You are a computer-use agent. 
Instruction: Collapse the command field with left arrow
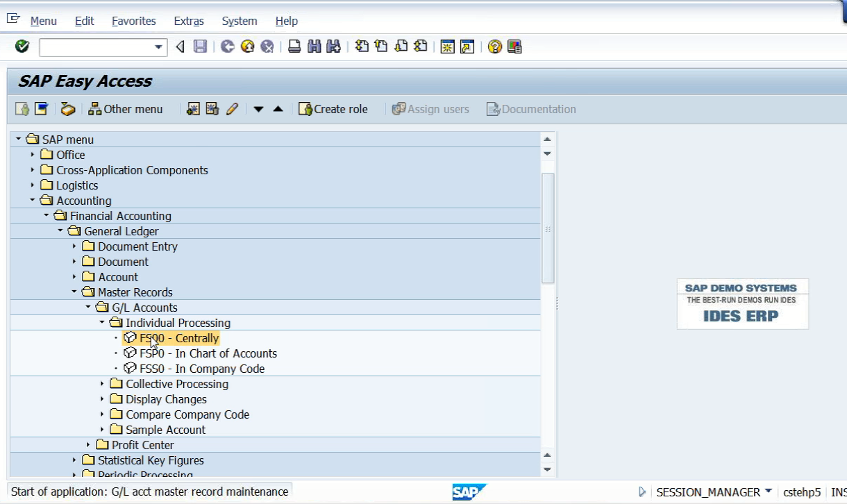click(x=180, y=47)
